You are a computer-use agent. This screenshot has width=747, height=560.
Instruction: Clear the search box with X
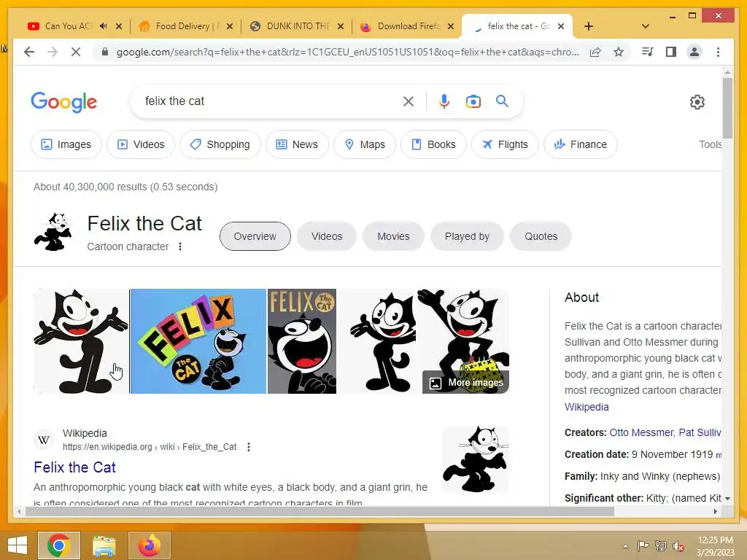[x=409, y=101]
